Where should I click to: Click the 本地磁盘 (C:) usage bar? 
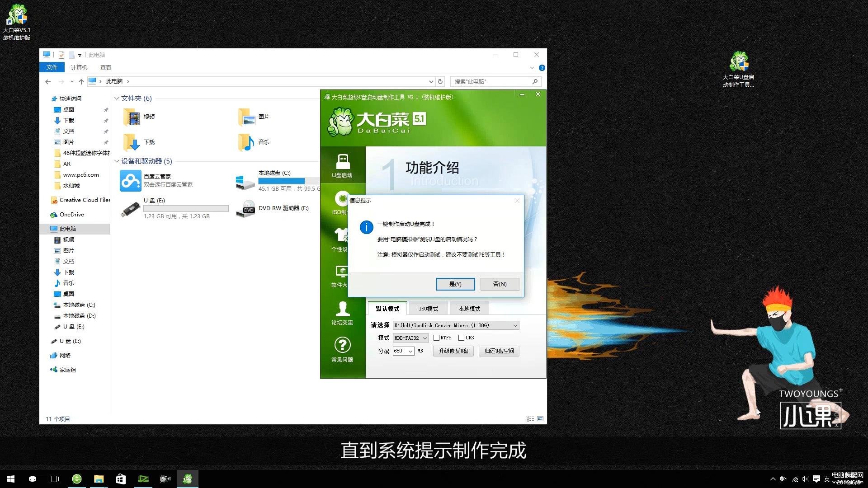[x=289, y=181]
